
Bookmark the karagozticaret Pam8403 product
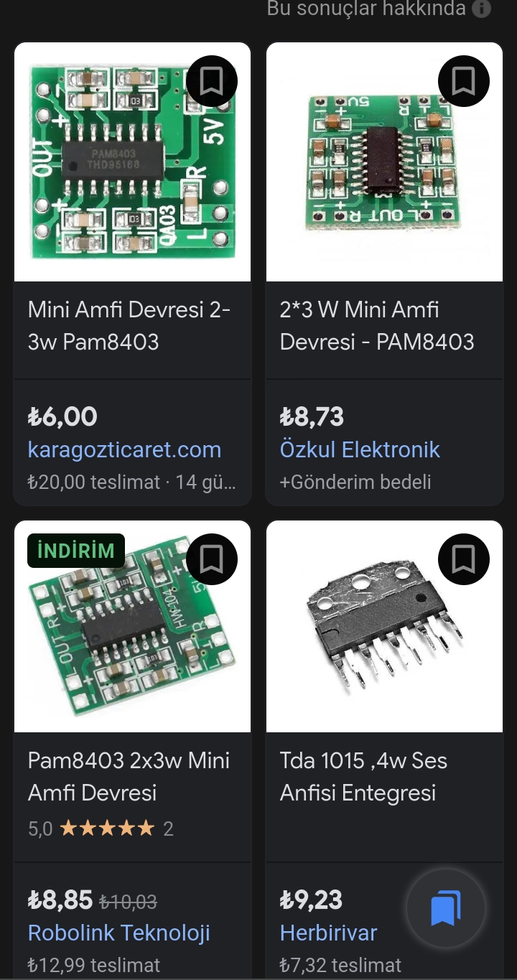tap(211, 81)
